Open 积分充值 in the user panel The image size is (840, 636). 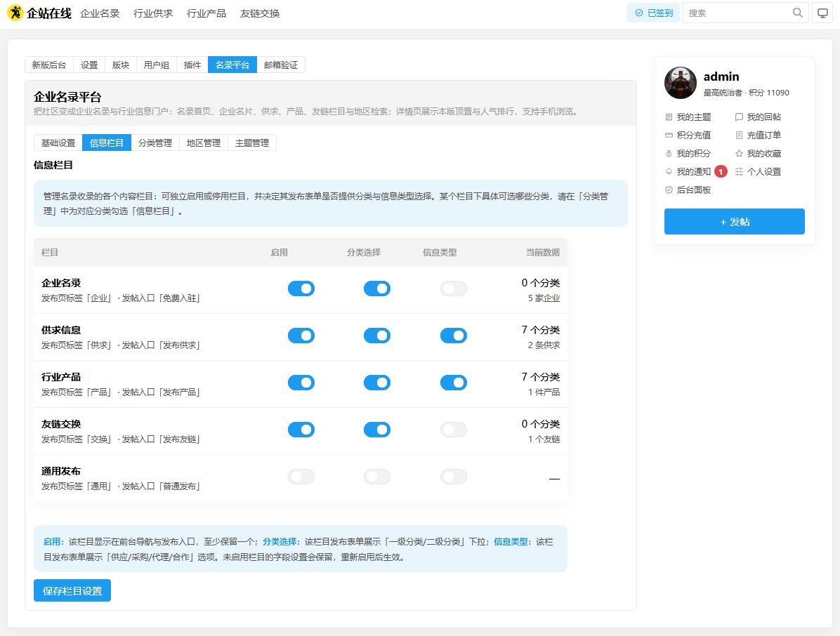[x=688, y=135]
